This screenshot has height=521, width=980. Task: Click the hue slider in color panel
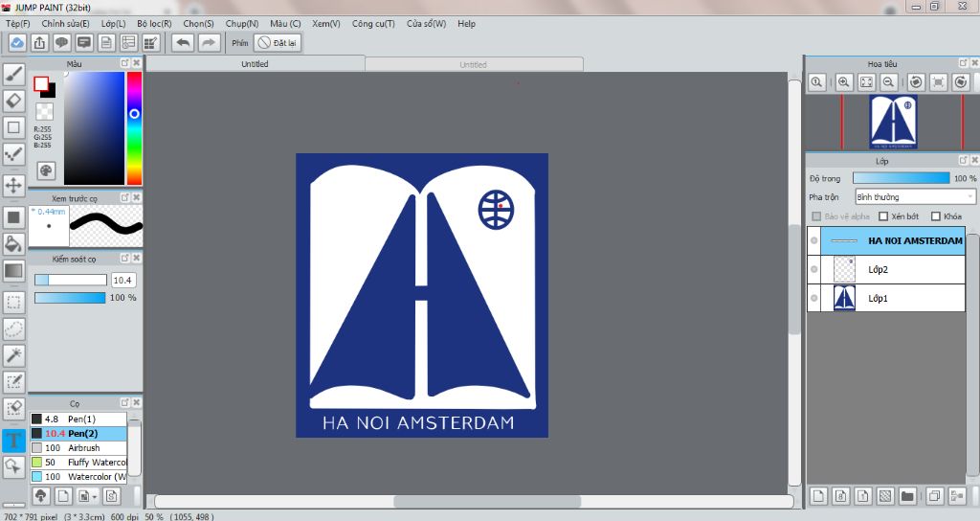pos(134,127)
